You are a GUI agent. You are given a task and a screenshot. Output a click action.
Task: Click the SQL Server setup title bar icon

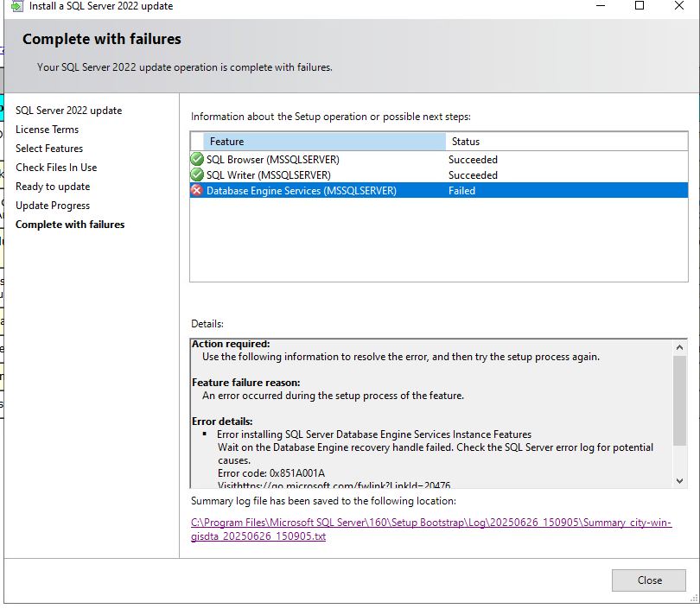click(x=16, y=6)
